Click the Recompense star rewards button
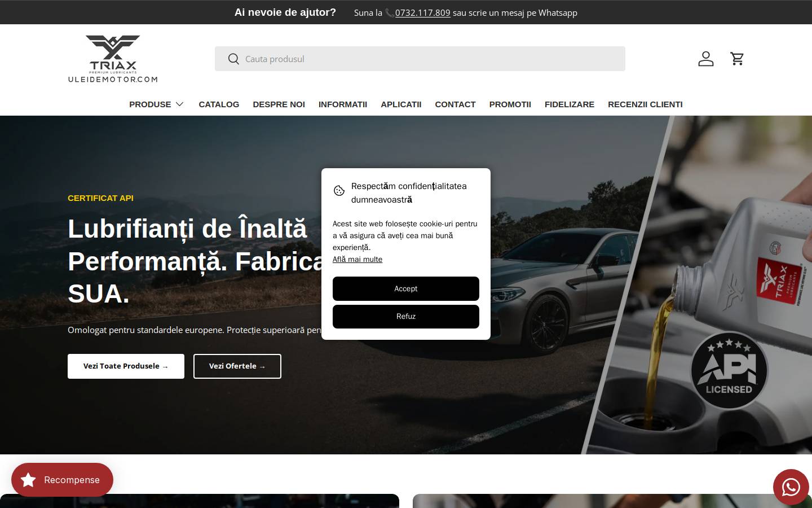This screenshot has width=812, height=508. [62, 480]
